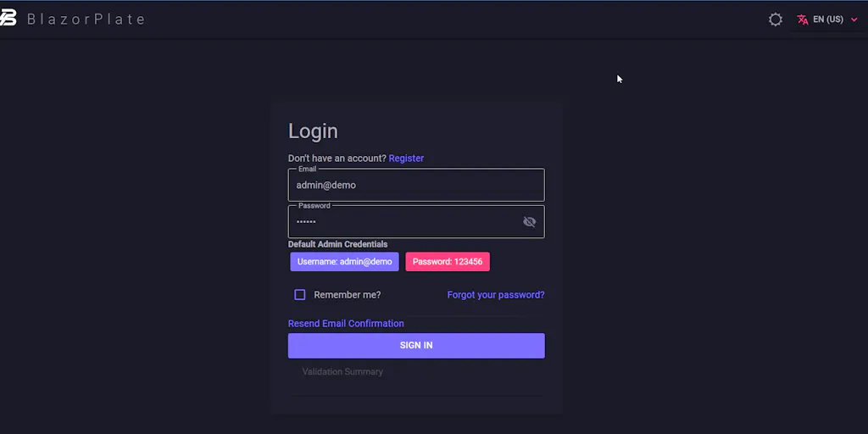Screen dimensions: 868x434
Task: Click the Password: 123456 chip
Action: pos(448,262)
